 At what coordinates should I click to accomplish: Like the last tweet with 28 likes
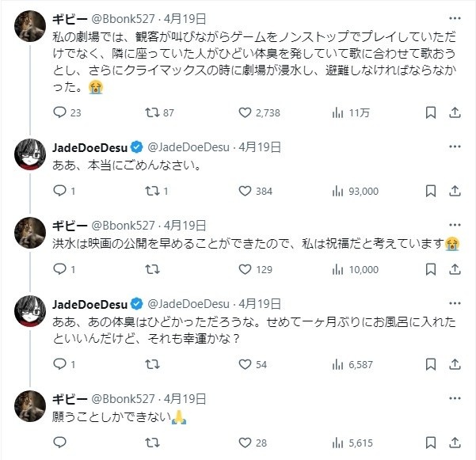click(244, 443)
